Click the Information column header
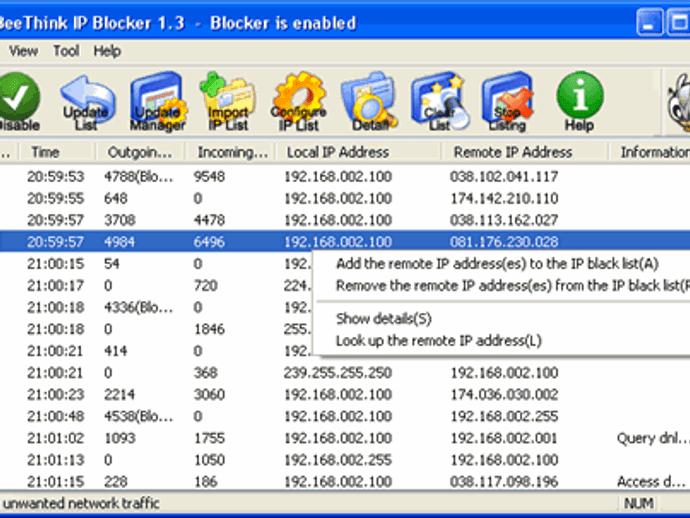This screenshot has width=690, height=518. [650, 152]
